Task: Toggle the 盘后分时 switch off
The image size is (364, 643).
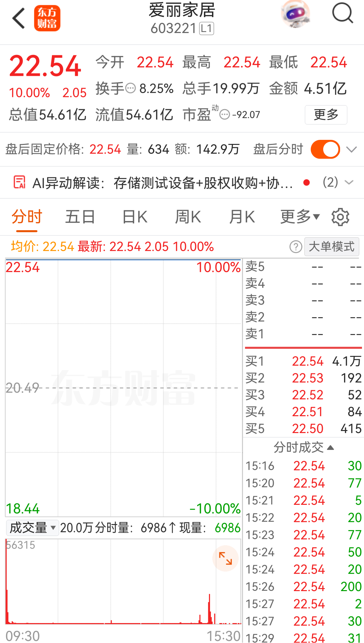Action: coord(325,149)
